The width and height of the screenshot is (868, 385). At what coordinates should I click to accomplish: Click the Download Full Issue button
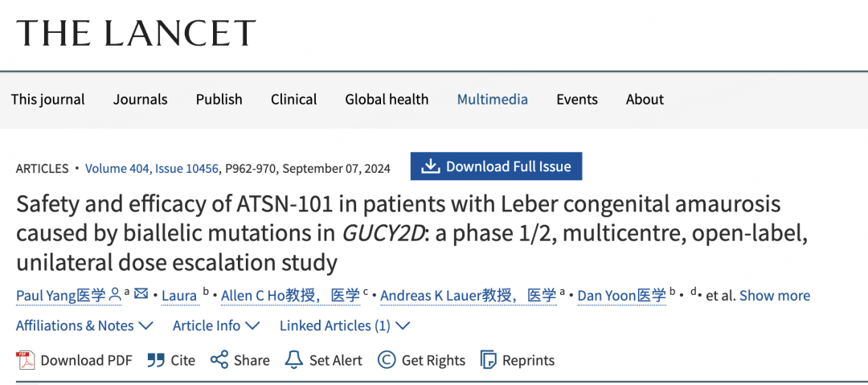[x=496, y=166]
